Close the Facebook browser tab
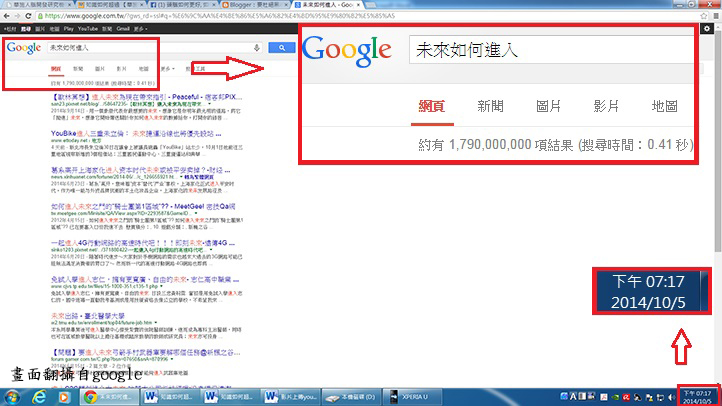The width and height of the screenshot is (722, 406). pyautogui.click(x=214, y=5)
